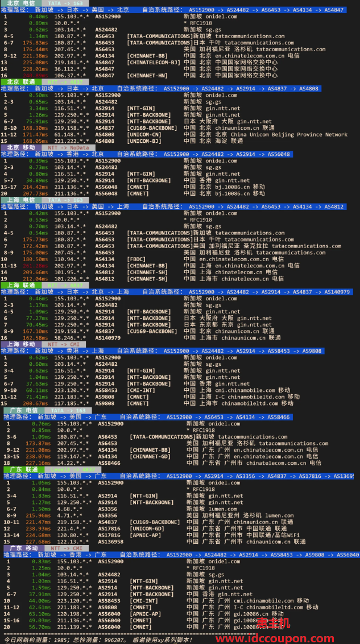Select the 214.42ms latency value
360x644 pixels.
click(35, 187)
